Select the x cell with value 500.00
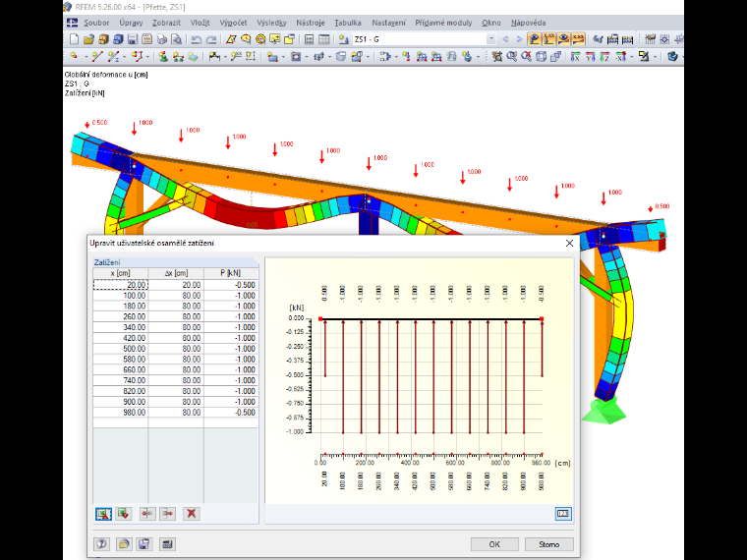Screen dimensions: 747x560 pos(121,349)
